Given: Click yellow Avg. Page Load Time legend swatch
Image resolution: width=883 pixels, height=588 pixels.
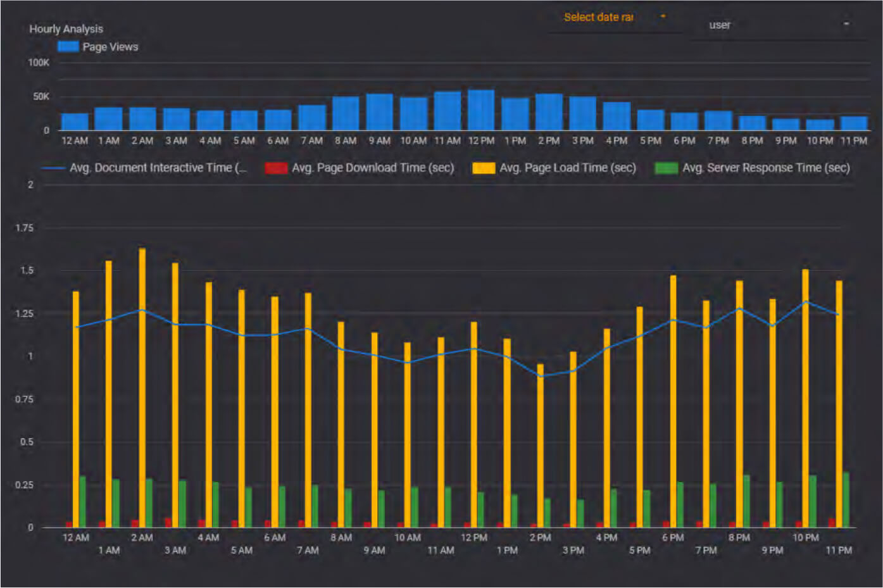Looking at the screenshot, I should point(484,168).
